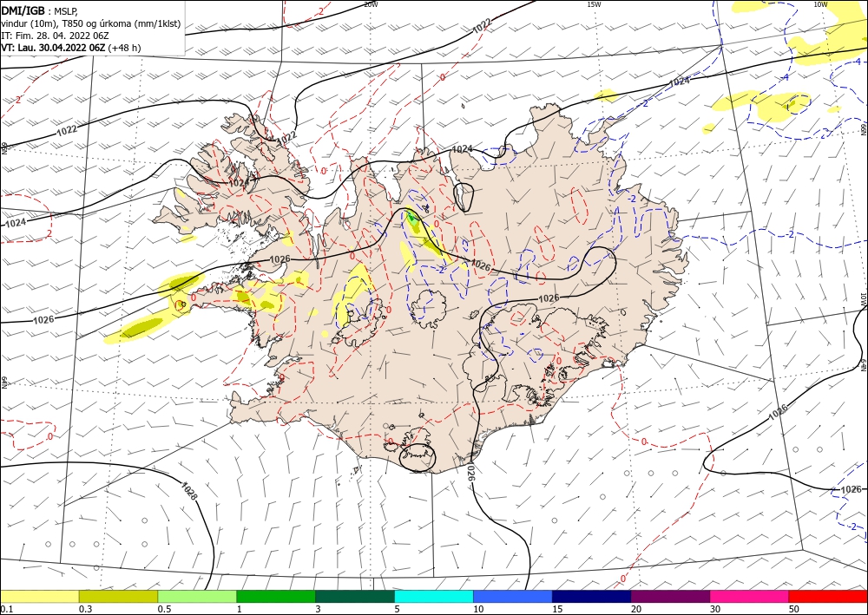The height and width of the screenshot is (615, 868).
Task: Select the dark green 3 mm legend swatch
Action: point(355,596)
